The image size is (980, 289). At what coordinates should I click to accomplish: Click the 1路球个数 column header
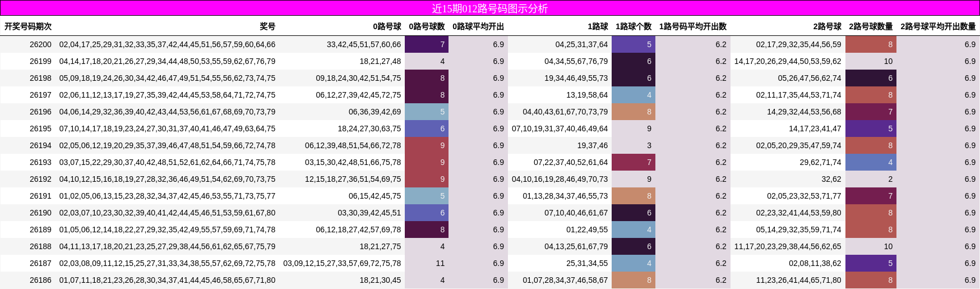point(634,26)
